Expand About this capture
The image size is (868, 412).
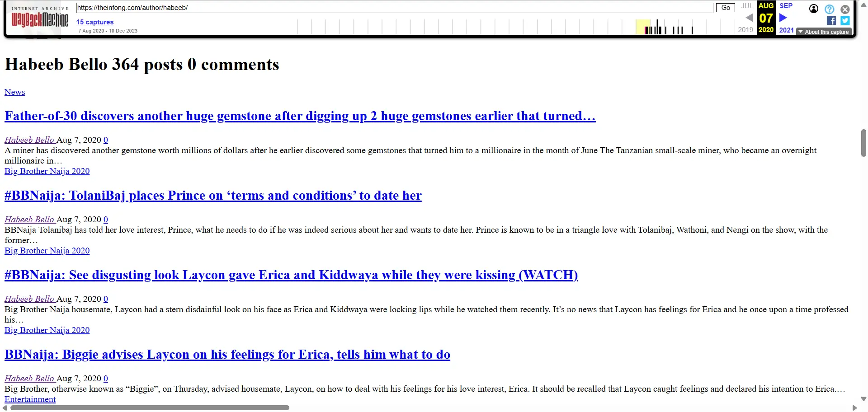[824, 32]
